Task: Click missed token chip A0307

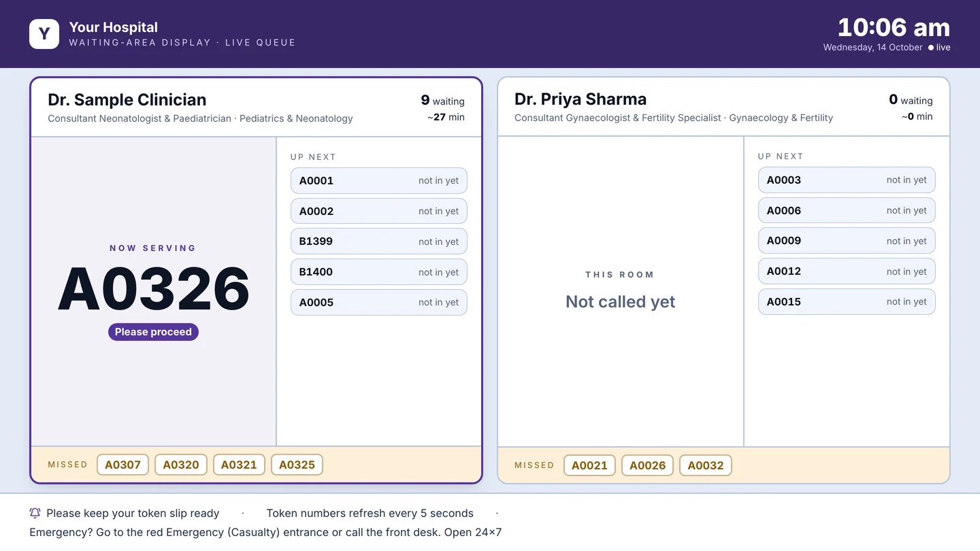Action: 122,465
